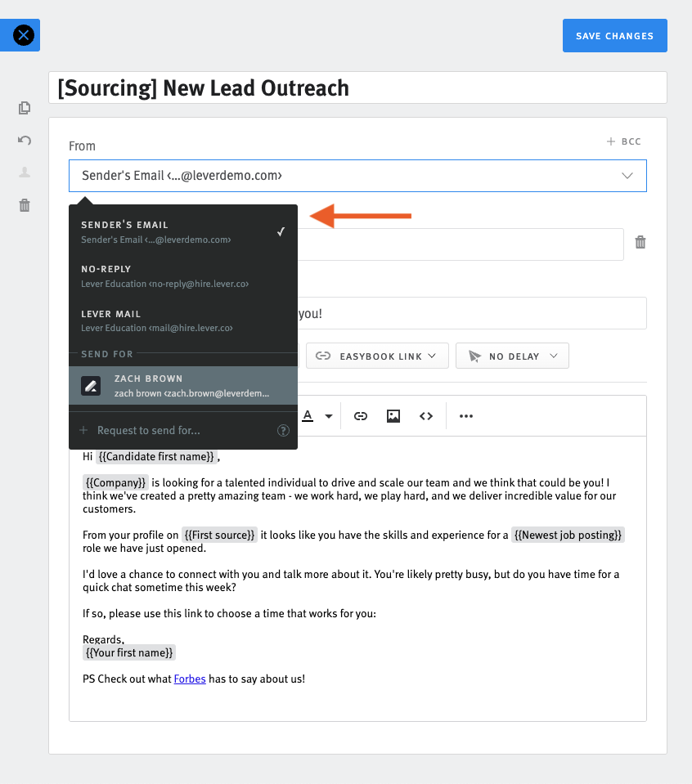This screenshot has height=784, width=692.
Task: Click the {{First source}} placeholder
Action: click(219, 535)
